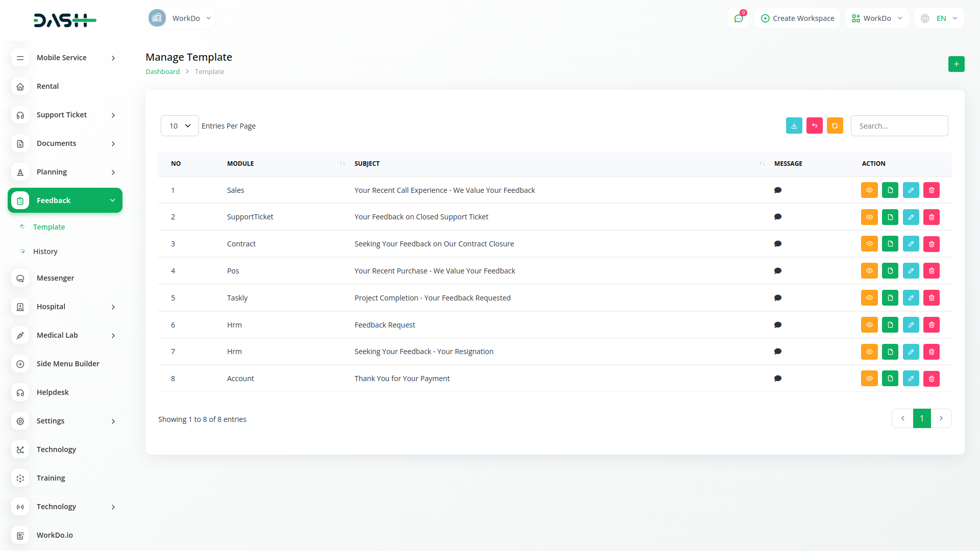Click green document icon for Pos row

point(890,271)
